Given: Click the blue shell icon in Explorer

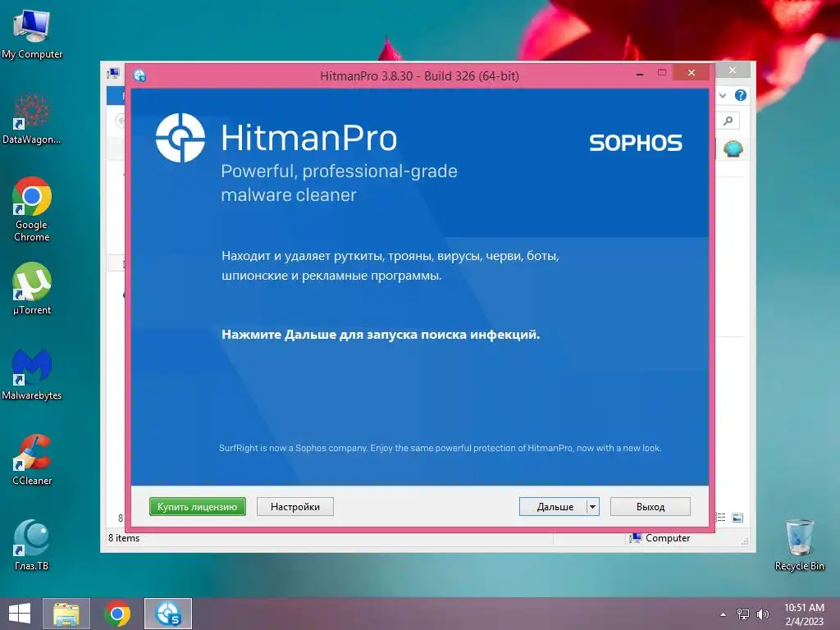Looking at the screenshot, I should coord(733,148).
